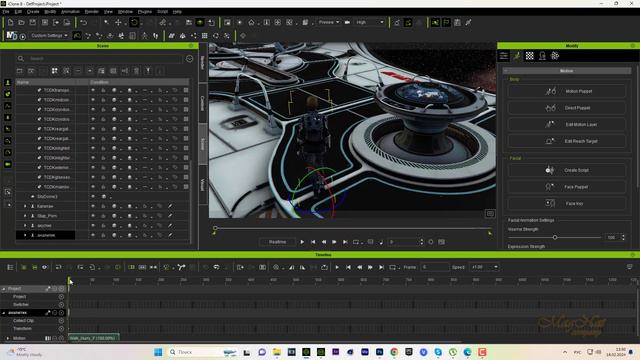
Task: Click the timeline playhead marker at frame zero
Action: coord(69,280)
